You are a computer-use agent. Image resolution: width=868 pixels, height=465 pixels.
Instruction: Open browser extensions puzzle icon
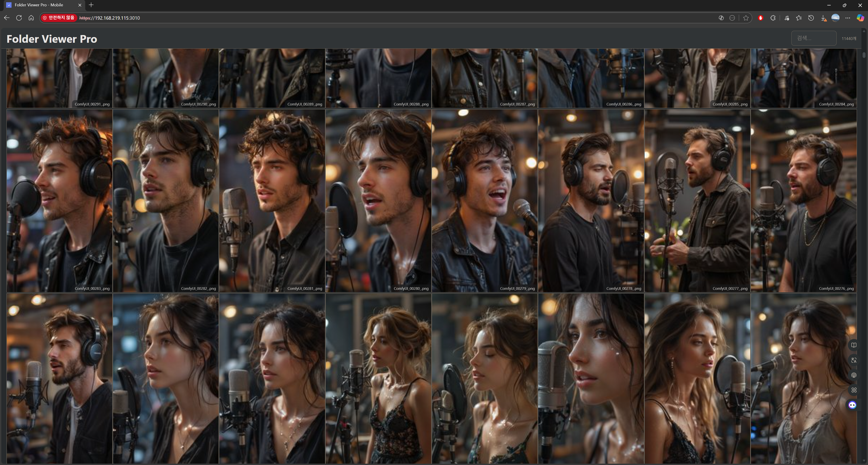point(773,18)
